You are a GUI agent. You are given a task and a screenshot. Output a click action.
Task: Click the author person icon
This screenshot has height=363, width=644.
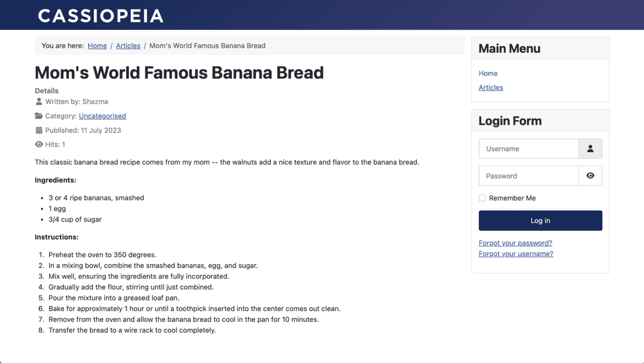39,102
